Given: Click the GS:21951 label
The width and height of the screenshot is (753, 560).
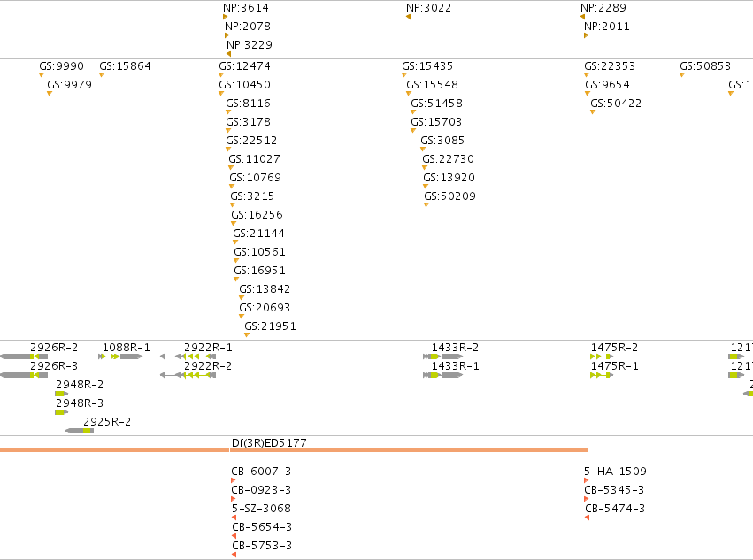Looking at the screenshot, I should click(x=271, y=326).
